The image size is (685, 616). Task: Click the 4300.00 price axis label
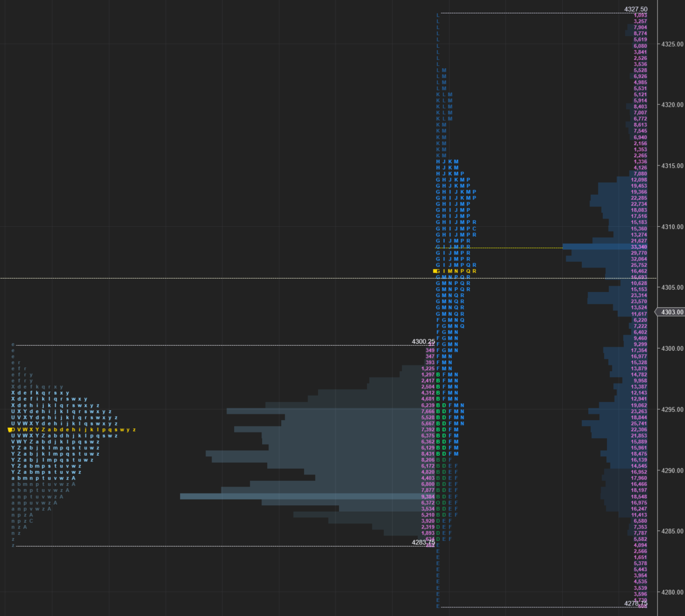(x=672, y=349)
